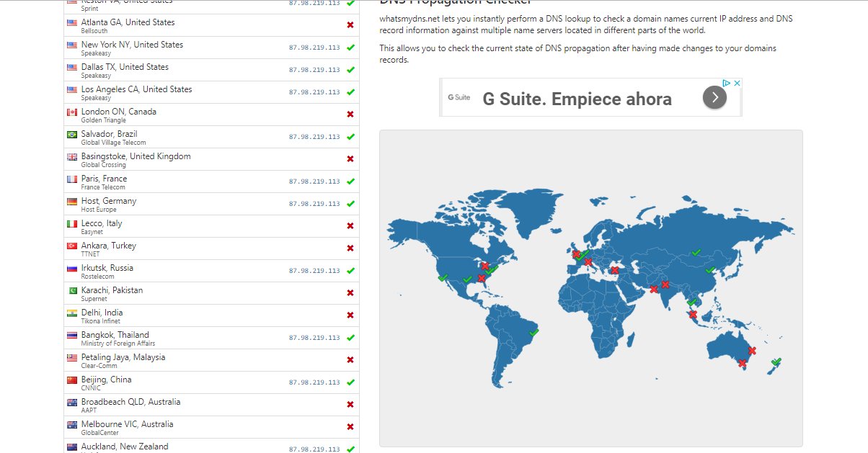The height and width of the screenshot is (453, 868).
Task: Click the China flag beside Beijing
Action: tap(72, 380)
